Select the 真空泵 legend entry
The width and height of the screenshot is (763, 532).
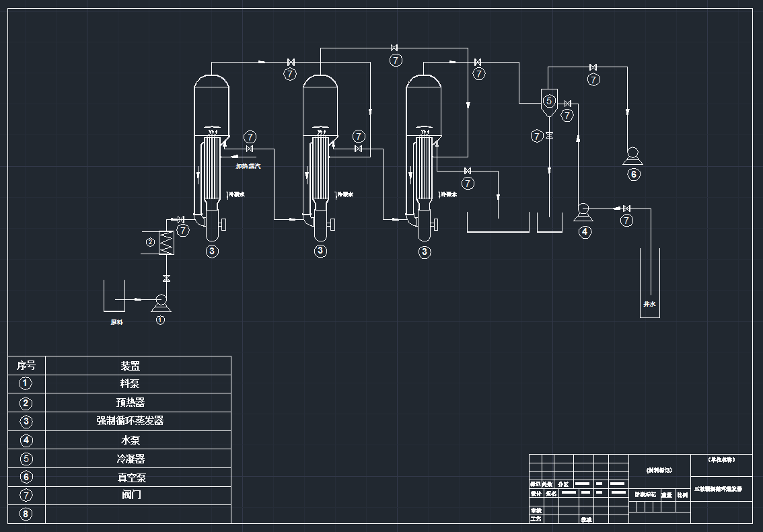pos(131,478)
